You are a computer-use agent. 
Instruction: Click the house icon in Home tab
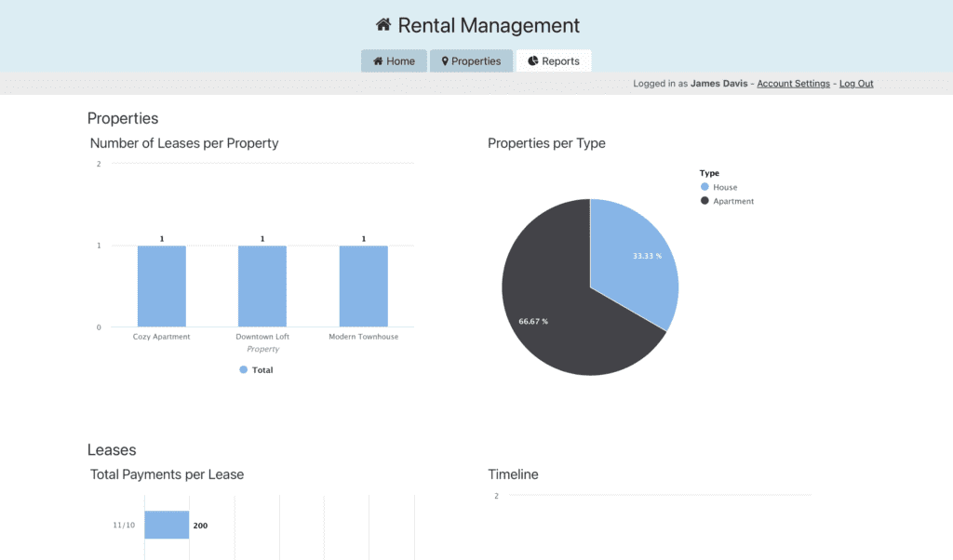click(x=378, y=61)
